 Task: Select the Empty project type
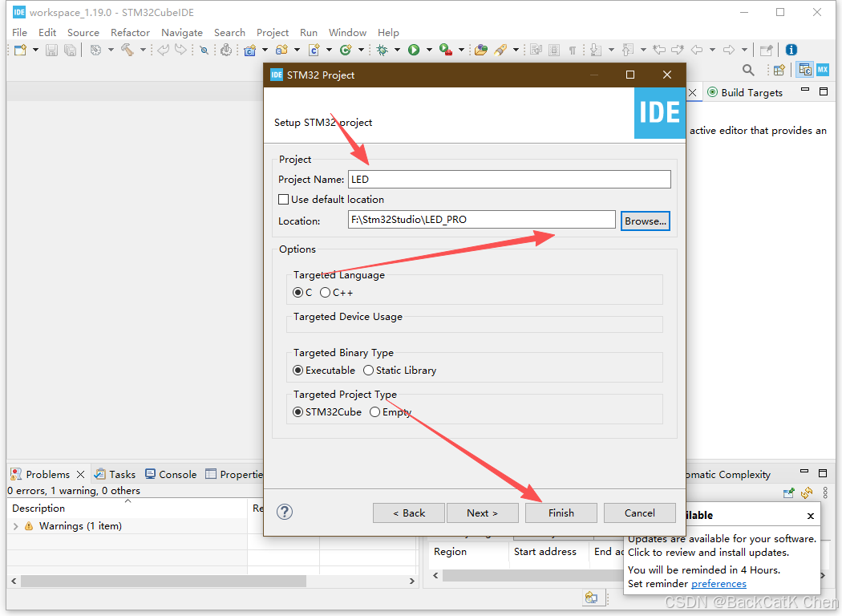click(x=374, y=412)
